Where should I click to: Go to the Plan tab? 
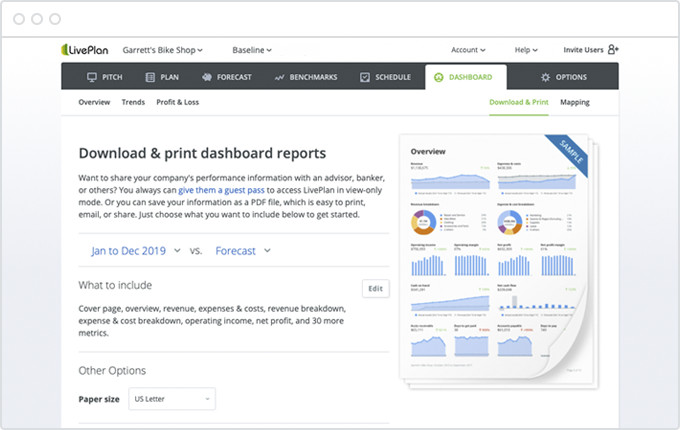162,77
